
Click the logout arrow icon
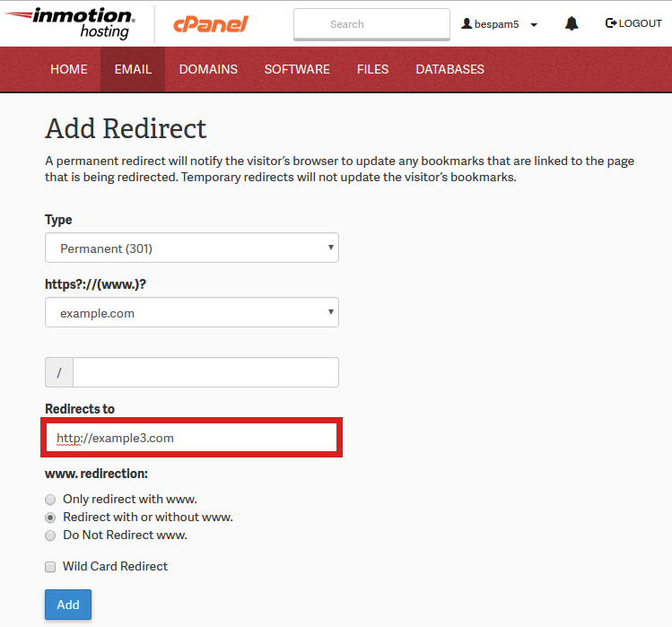(x=611, y=23)
